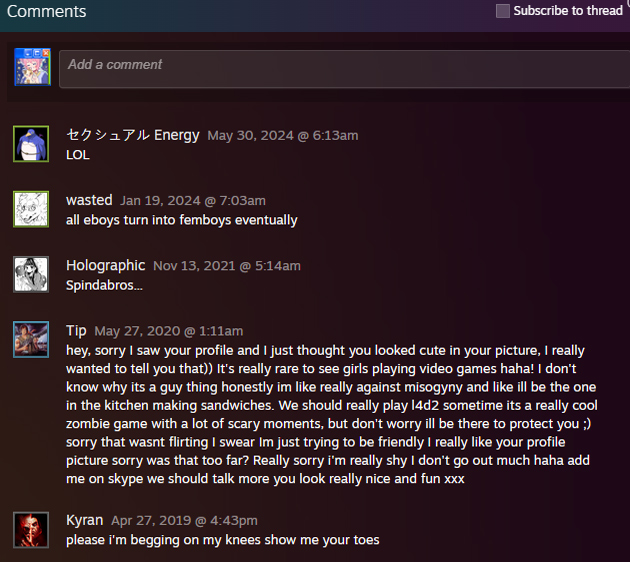The image size is (630, 562).
Task: Click the Jan 19, 2024 @ 7:03am timestamp
Action: 193,201
